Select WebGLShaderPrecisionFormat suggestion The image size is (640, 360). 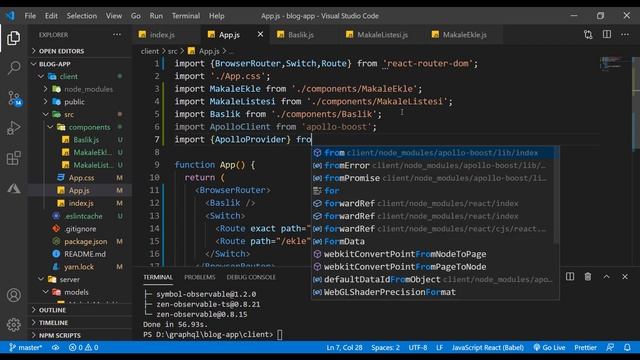pos(433,292)
